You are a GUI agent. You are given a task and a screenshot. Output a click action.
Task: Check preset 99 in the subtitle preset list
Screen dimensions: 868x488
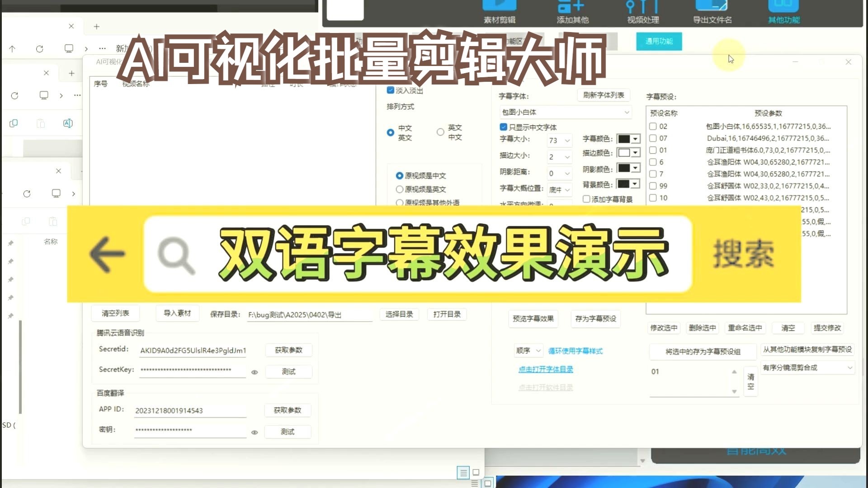[653, 186]
